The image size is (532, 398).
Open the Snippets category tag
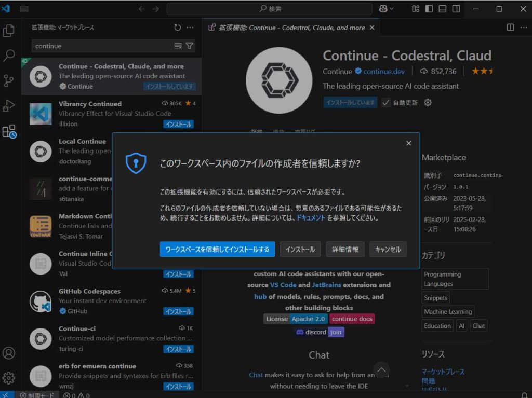[x=436, y=298]
